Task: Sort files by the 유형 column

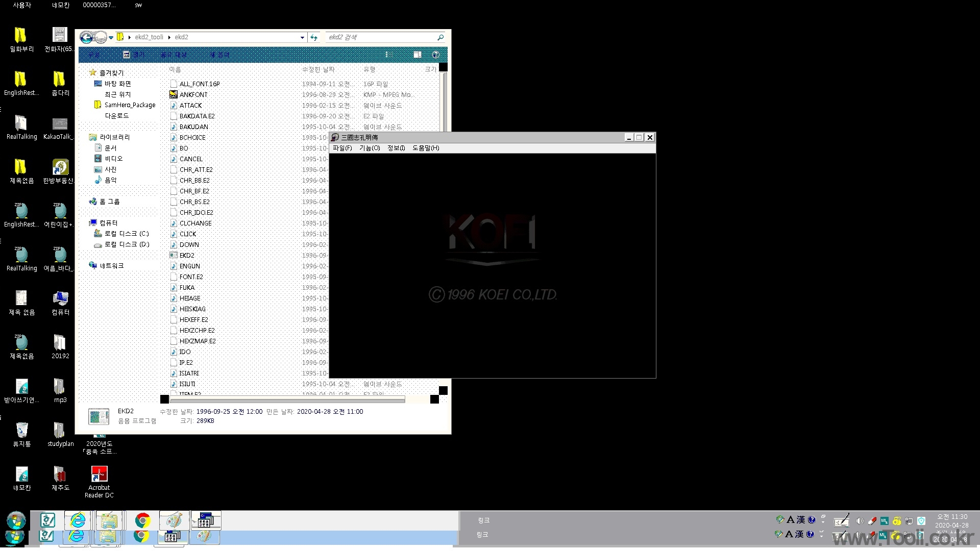Action: 369,69
